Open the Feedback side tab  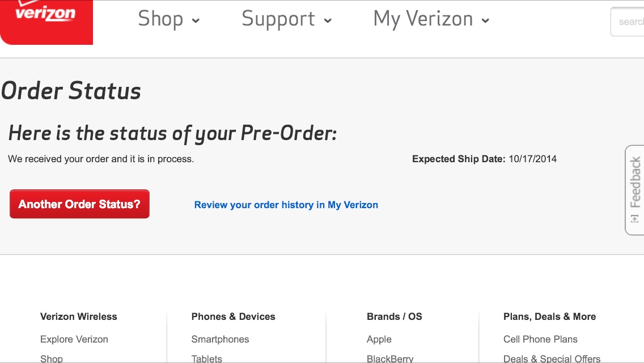click(x=634, y=190)
